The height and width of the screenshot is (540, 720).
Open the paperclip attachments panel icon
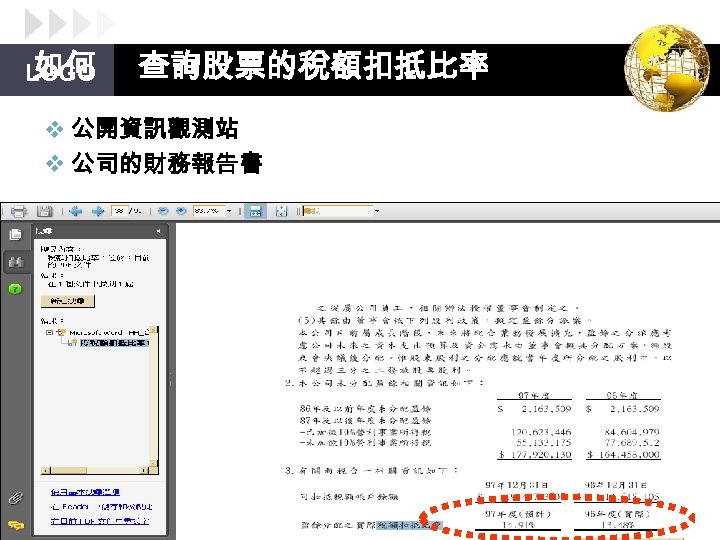coord(16,498)
